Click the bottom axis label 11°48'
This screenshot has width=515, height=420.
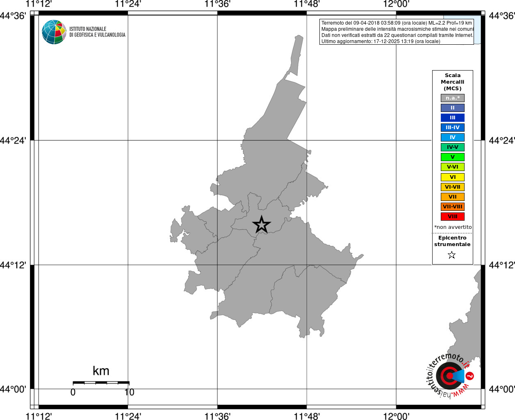307,416
